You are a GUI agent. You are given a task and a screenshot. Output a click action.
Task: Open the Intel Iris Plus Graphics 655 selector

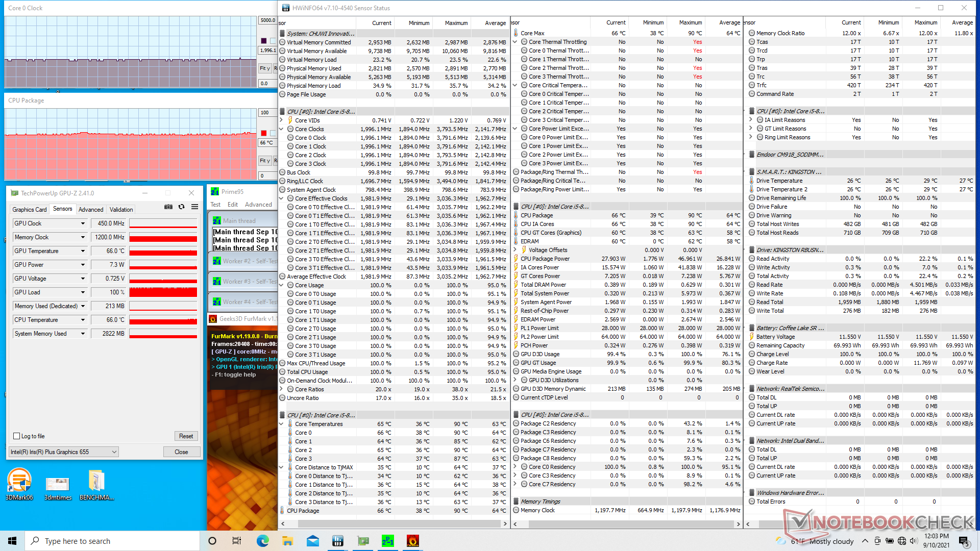click(64, 452)
